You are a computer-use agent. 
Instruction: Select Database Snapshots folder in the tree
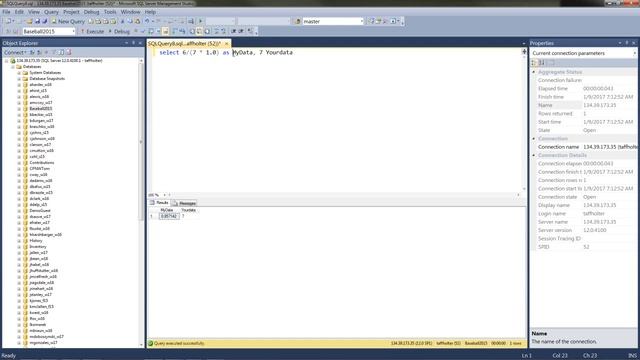tap(47, 78)
